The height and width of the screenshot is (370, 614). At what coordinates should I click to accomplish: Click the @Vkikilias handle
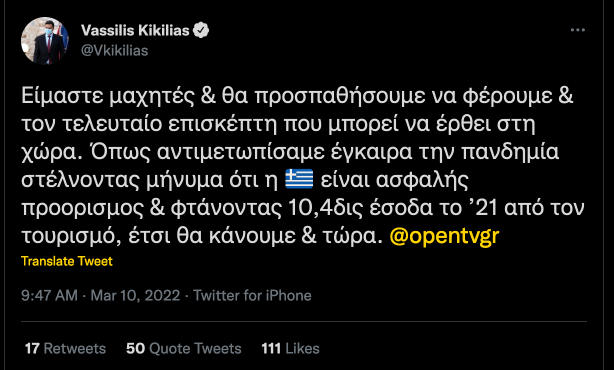click(x=114, y=51)
